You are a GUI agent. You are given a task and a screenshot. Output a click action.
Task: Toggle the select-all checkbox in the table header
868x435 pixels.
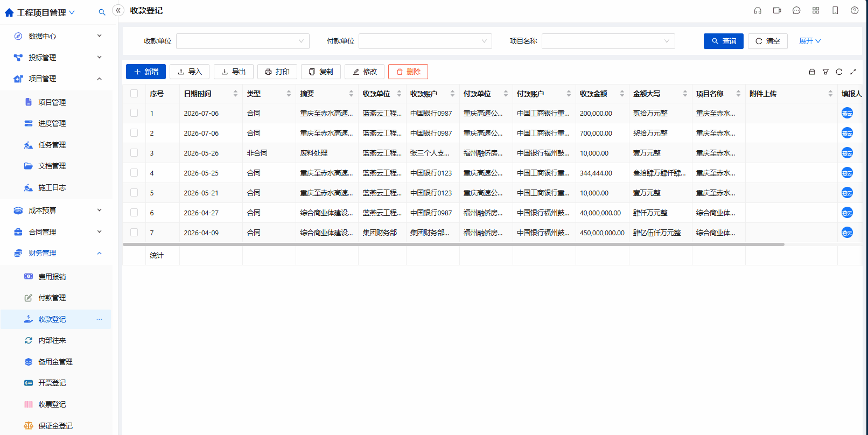click(134, 94)
